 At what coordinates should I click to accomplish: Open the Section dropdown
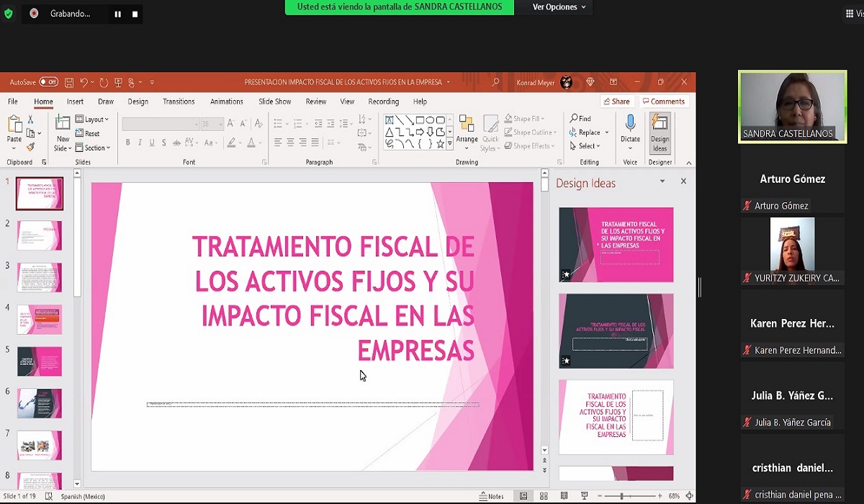point(93,148)
